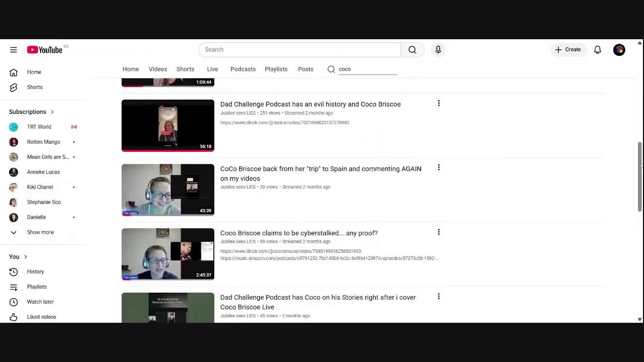
Task: Click the music.amazon.com podcasts link text
Action: 329,258
